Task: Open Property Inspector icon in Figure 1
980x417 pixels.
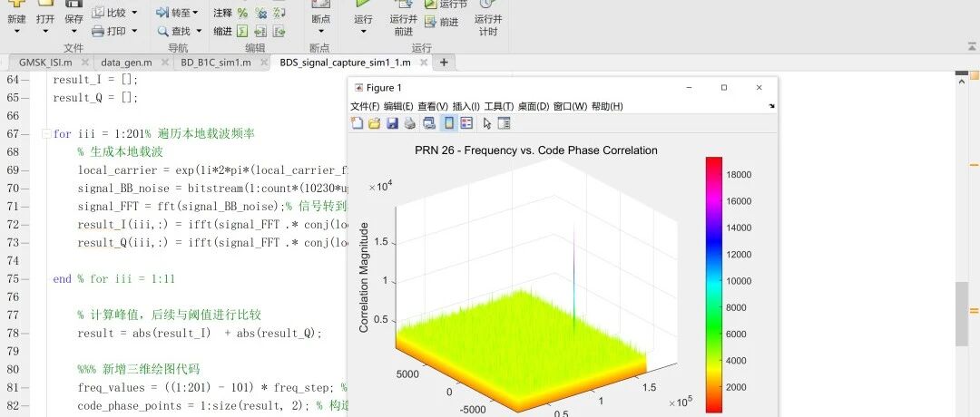Action: pyautogui.click(x=504, y=123)
